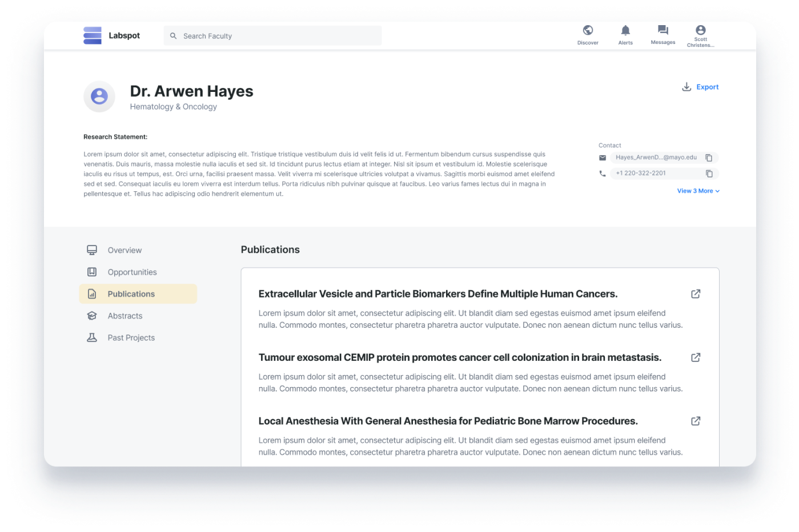This screenshot has height=532, width=799.
Task: Click the search magnifier icon
Action: 174,36
